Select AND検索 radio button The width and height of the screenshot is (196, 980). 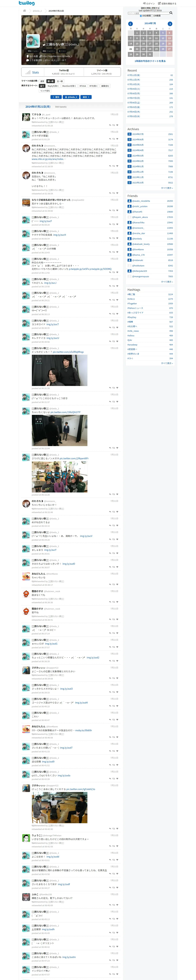(x=140, y=16)
